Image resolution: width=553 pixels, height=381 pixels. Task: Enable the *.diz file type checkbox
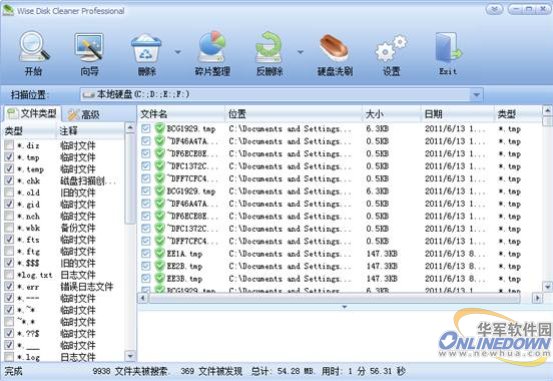pos(9,145)
